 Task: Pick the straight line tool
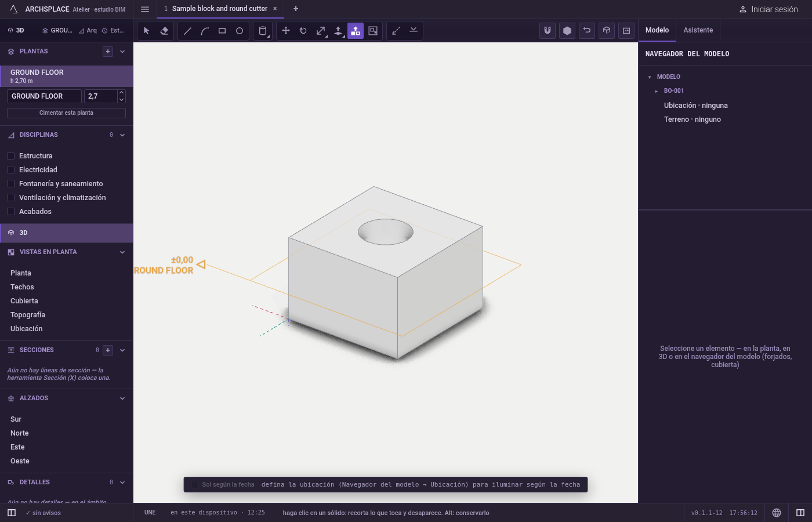tap(187, 31)
